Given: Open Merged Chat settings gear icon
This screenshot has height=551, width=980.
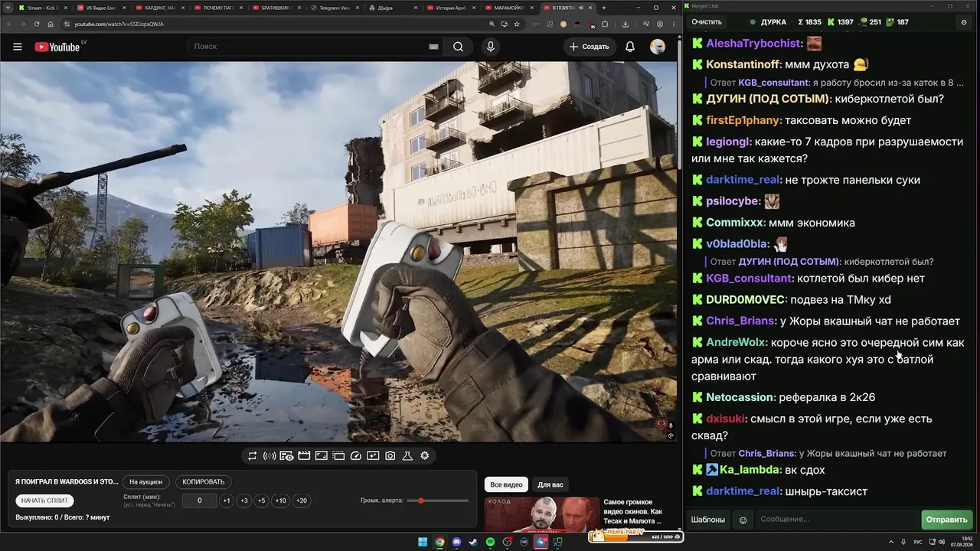Looking at the screenshot, I should point(964,22).
